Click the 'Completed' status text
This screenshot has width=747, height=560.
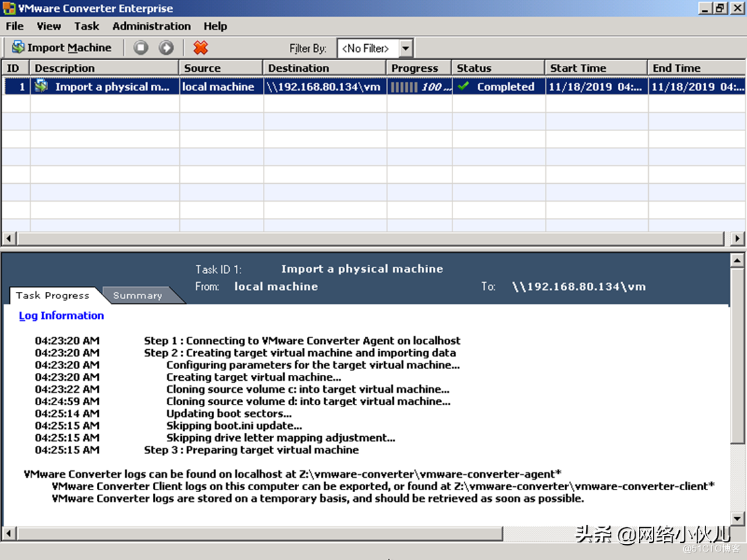(505, 87)
